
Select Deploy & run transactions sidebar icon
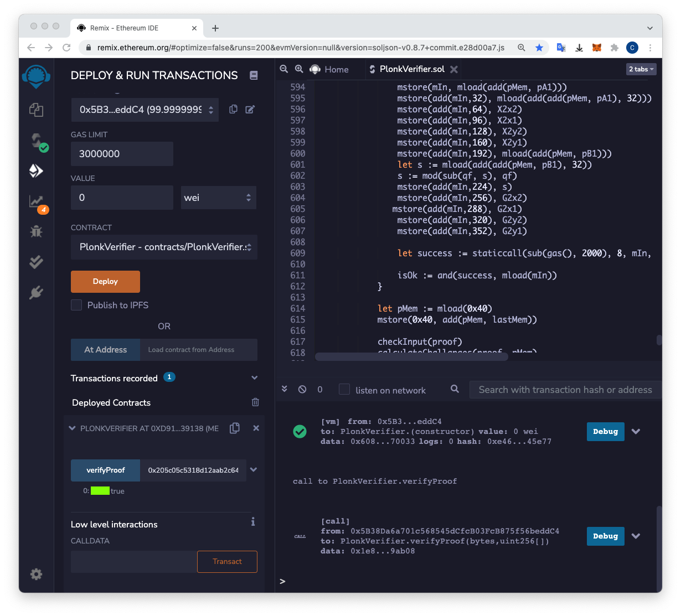coord(36,170)
